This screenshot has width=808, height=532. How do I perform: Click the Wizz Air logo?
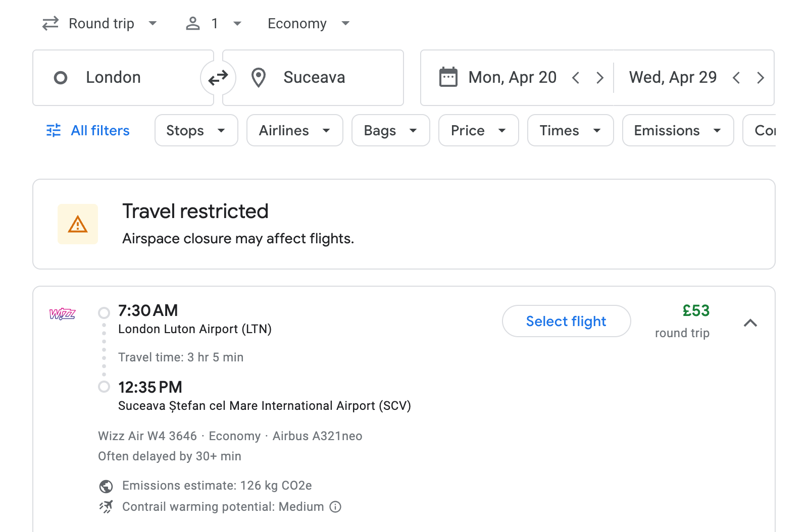coord(62,314)
